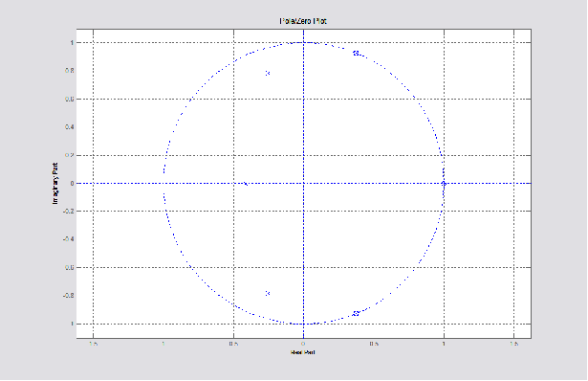Click the small marker on the negative real axis
This screenshot has height=381, width=588.
(246, 184)
